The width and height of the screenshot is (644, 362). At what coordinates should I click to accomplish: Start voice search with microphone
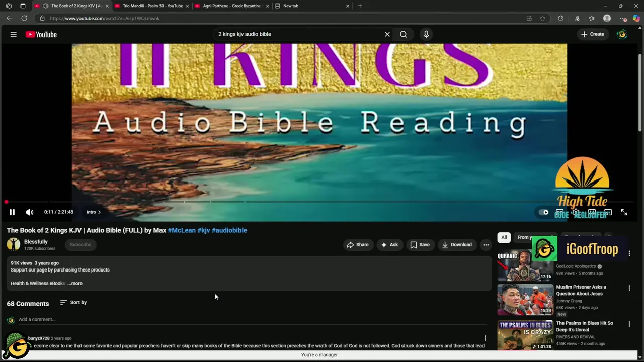[x=426, y=34]
